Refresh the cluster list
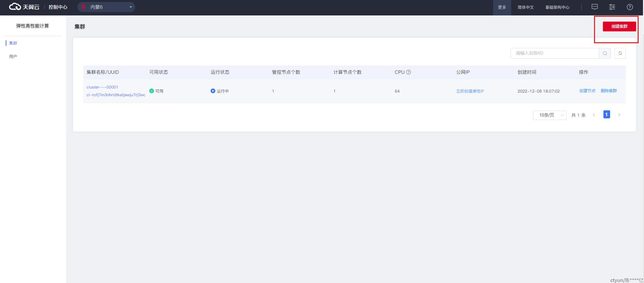The height and width of the screenshot is (283, 644). click(620, 53)
